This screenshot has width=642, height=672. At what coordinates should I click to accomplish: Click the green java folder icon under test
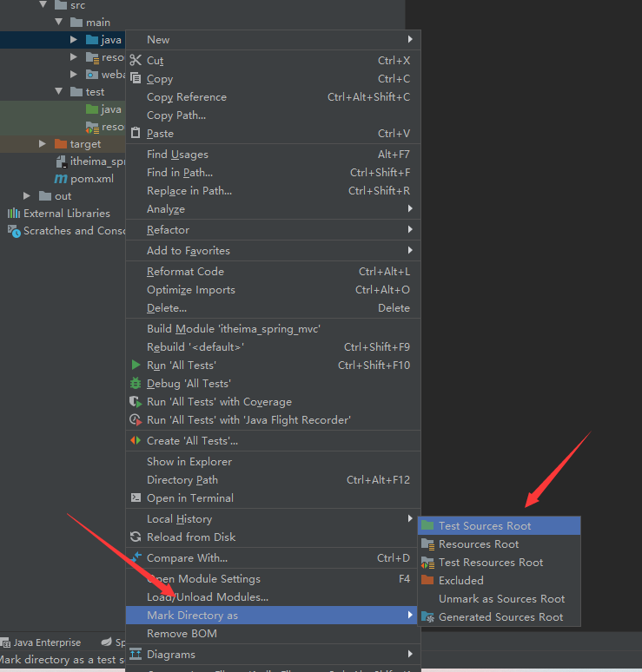pos(92,109)
